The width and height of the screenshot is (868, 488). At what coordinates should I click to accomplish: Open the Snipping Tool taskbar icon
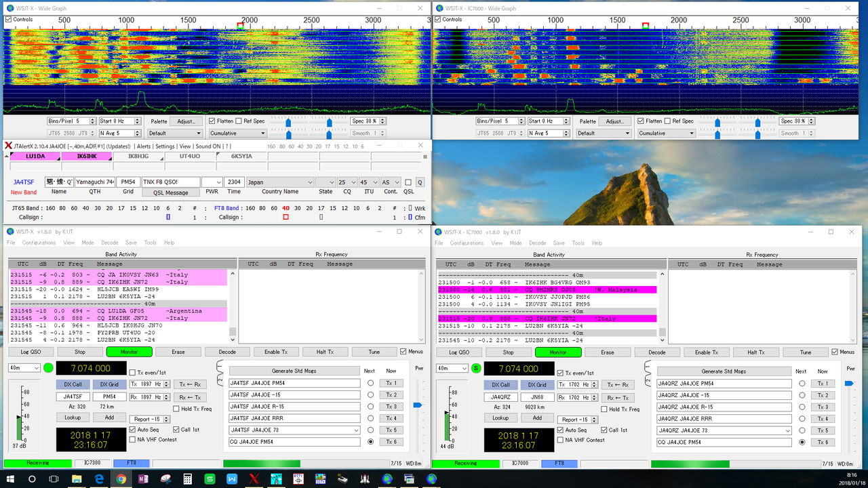point(165,479)
